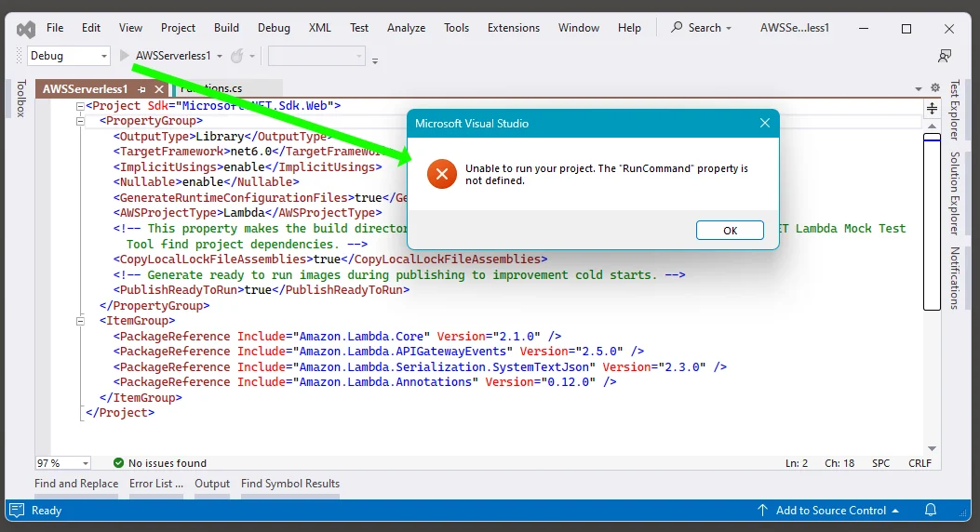Viewport: 980px width, 532px height.
Task: Open the feedback icon on the toolbar
Action: click(x=945, y=56)
